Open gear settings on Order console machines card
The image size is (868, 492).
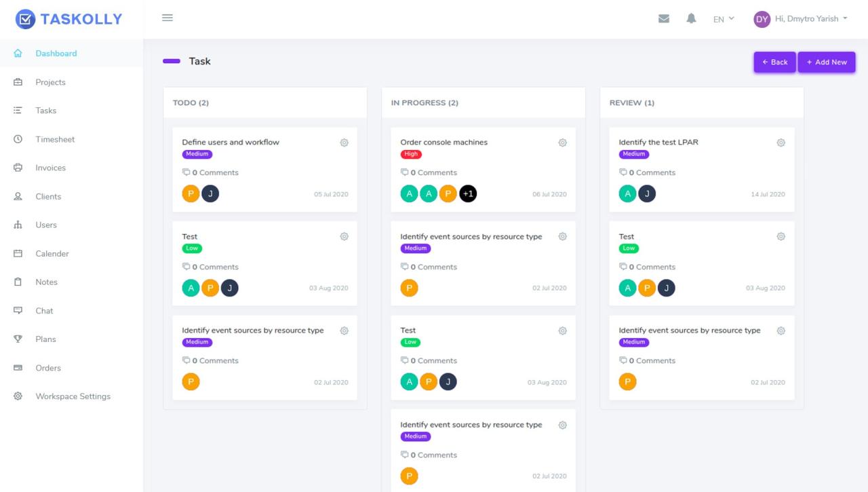pos(562,143)
